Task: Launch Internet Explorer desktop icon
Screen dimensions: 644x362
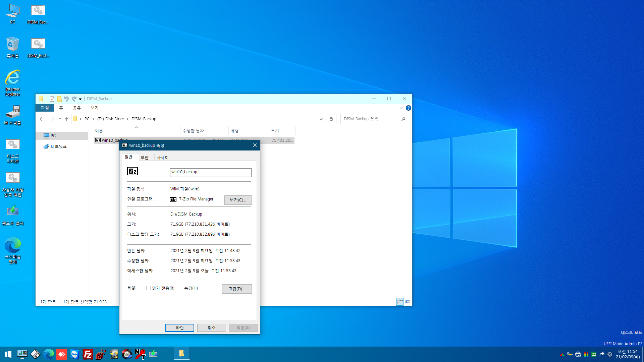Action: point(12,83)
